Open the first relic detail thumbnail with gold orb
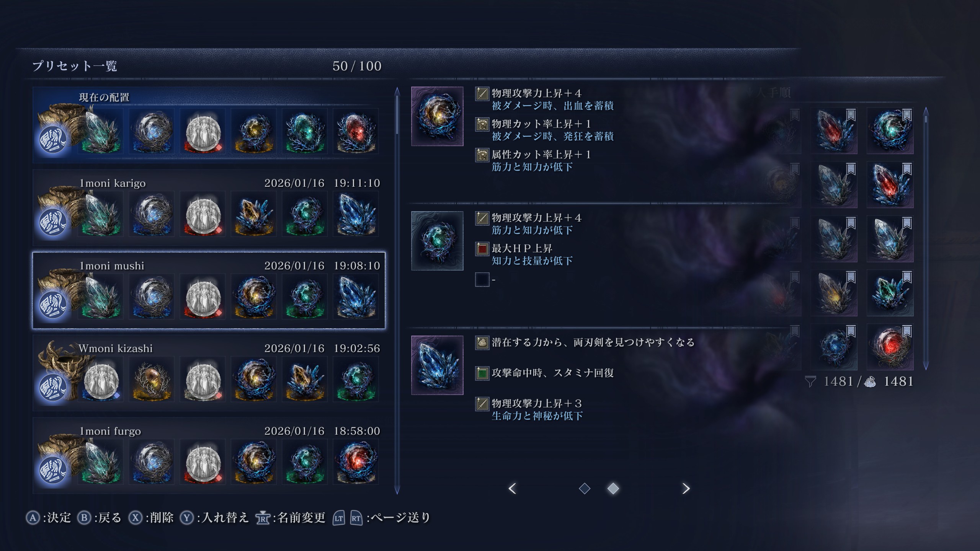Viewport: 980px width, 551px height. point(437,116)
